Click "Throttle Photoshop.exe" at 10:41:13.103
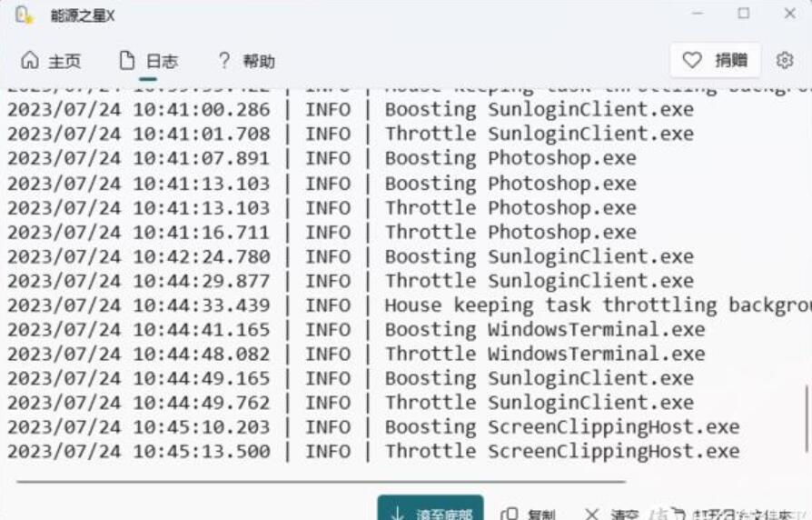Image resolution: width=812 pixels, height=520 pixels. coord(510,208)
